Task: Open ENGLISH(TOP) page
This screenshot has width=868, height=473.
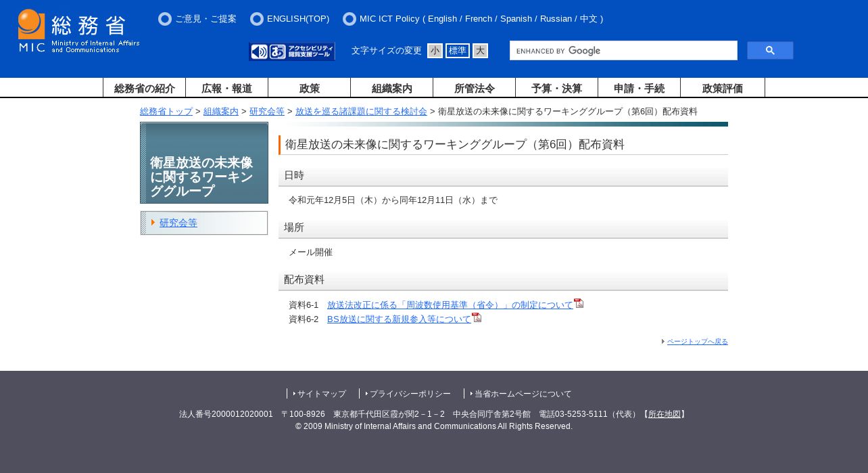Action: 298,19
